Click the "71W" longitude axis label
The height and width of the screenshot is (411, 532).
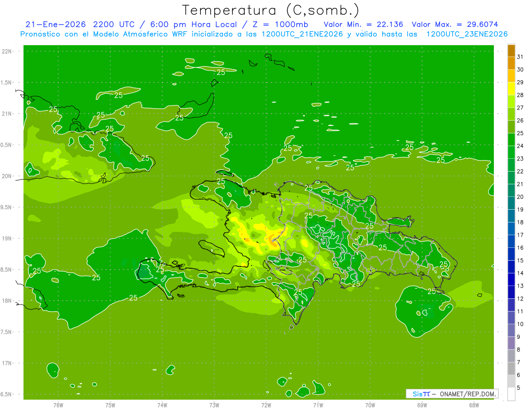[318, 405]
